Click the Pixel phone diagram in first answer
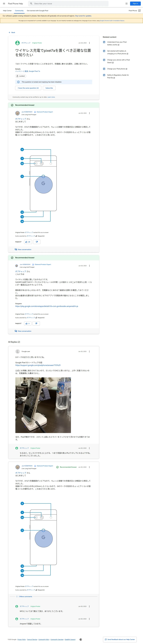This screenshot has width=143, height=644. coord(39,185)
